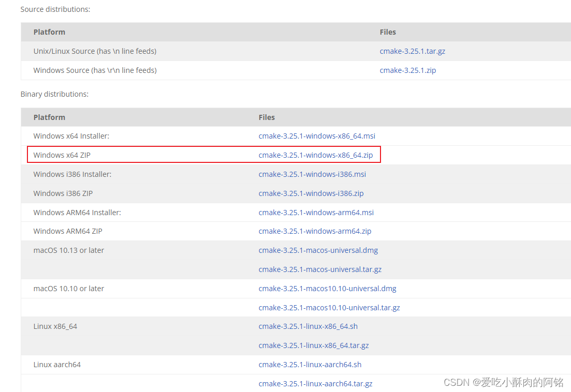Download cmake-3.25.1-macos10.10-universal.dmg
The height and width of the screenshot is (392, 571).
coord(327,289)
